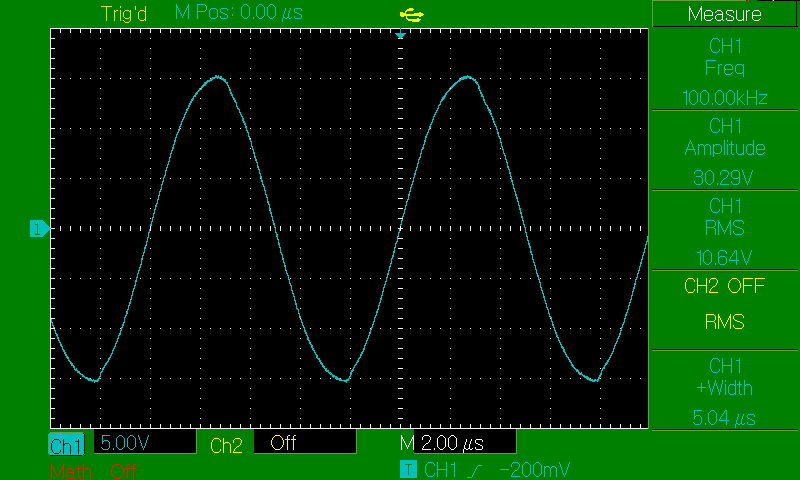
Task: Click the channel 1 ground level marker
Action: point(39,230)
